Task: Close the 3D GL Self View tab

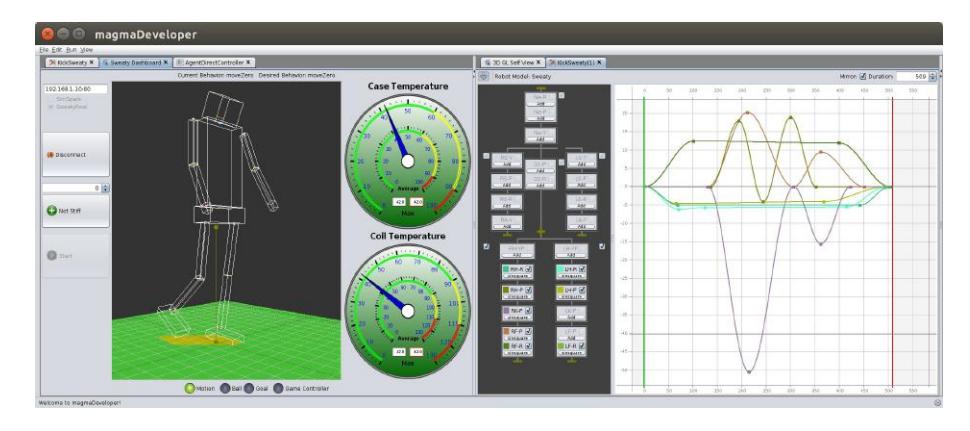Action: pyautogui.click(x=538, y=62)
